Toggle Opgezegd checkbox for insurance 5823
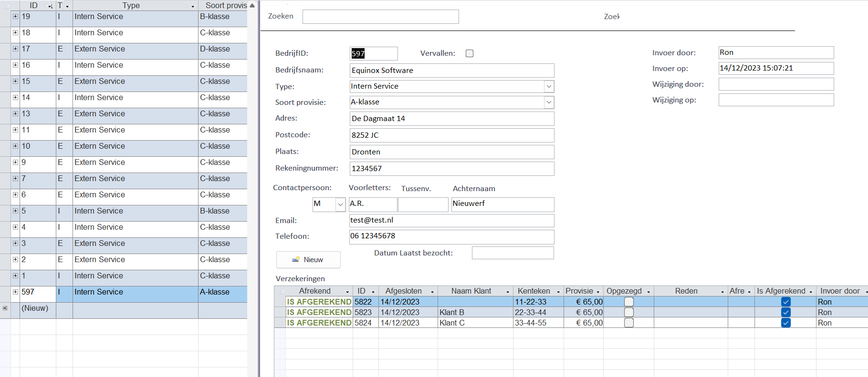868x377 pixels. tap(629, 312)
